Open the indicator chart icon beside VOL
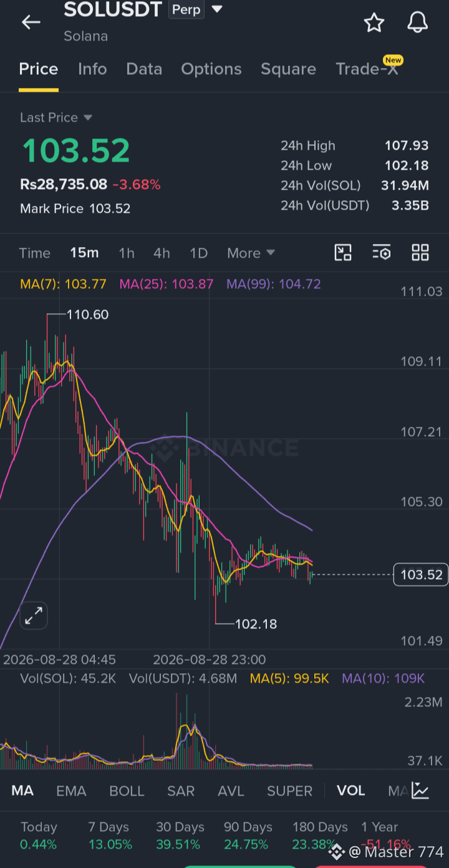The image size is (449, 868). coord(420,791)
